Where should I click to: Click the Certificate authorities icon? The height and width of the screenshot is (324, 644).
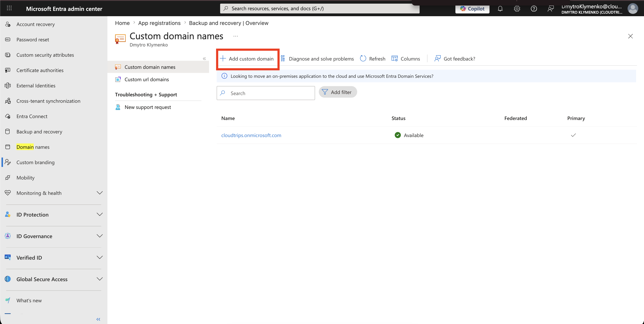pos(8,70)
